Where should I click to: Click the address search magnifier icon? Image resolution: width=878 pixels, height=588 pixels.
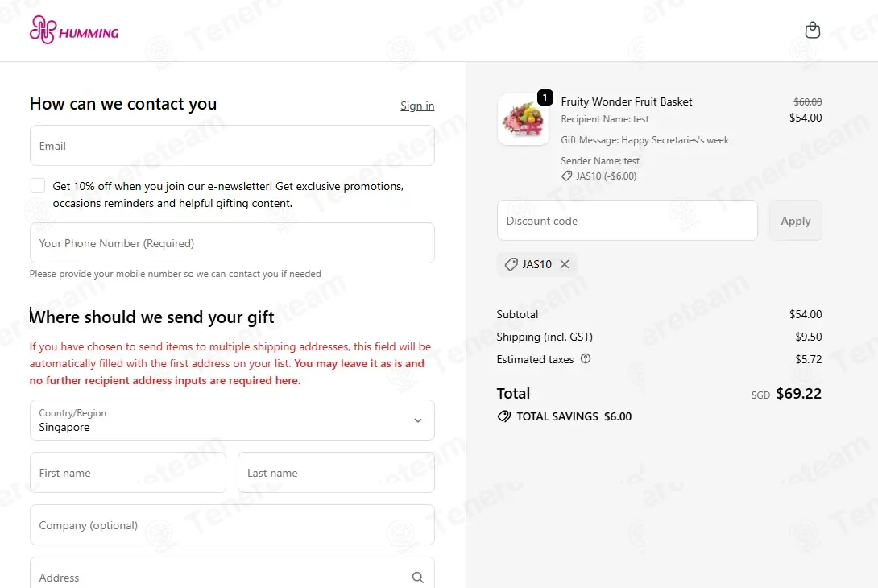point(418,578)
